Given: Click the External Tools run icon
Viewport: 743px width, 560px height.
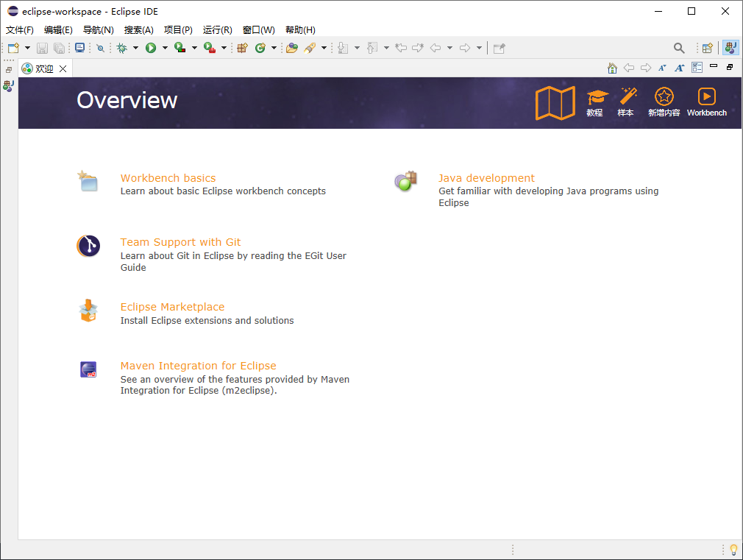Looking at the screenshot, I should point(210,48).
